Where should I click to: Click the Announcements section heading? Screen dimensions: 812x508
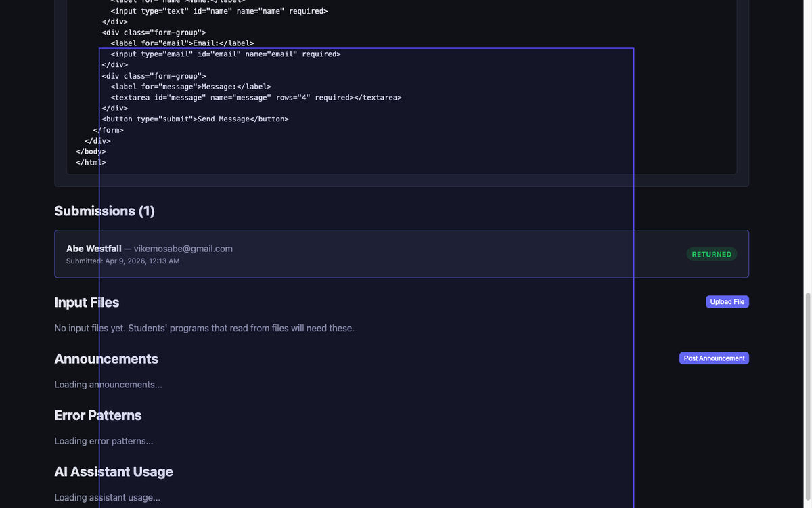[106, 359]
